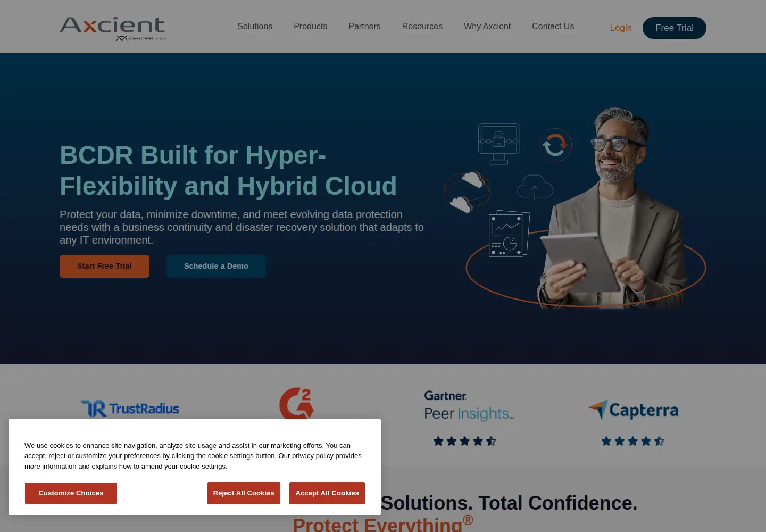Image resolution: width=766 pixels, height=532 pixels.
Task: Click the BCDR Built for Hyper-Flexibility headline
Action: [228, 170]
